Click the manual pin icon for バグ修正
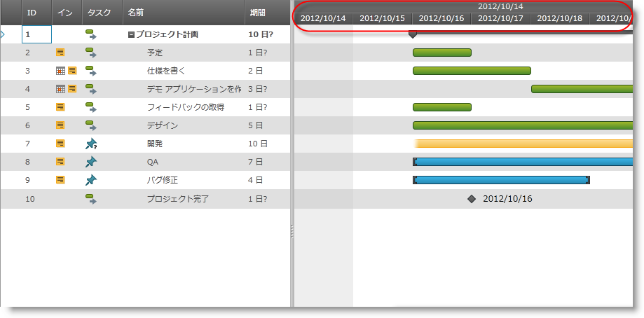 tap(91, 180)
